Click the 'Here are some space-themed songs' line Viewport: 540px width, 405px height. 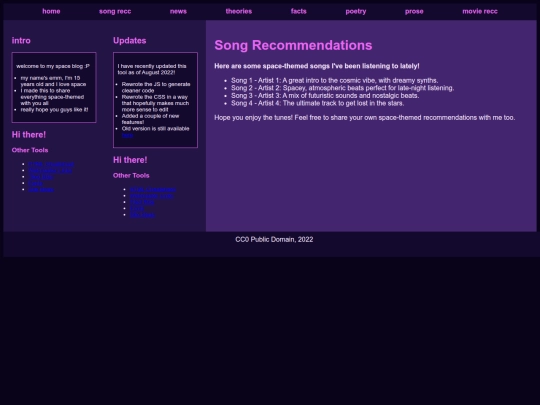tap(317, 66)
